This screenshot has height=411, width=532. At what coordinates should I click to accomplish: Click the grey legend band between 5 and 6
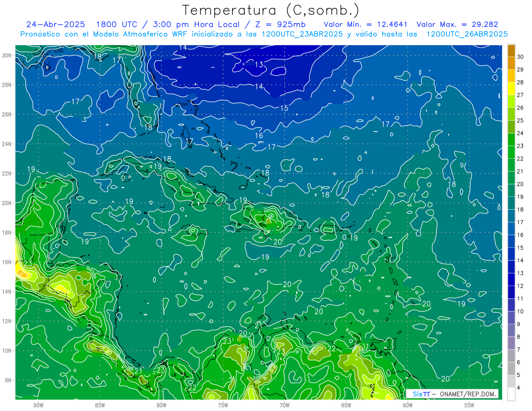click(511, 368)
